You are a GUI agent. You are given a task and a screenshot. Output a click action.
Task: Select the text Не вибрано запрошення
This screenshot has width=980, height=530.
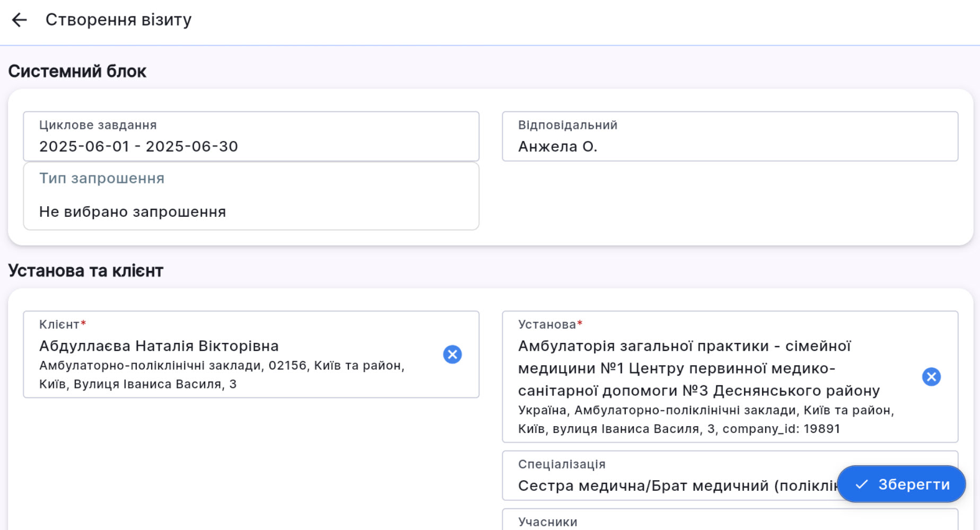[132, 211]
